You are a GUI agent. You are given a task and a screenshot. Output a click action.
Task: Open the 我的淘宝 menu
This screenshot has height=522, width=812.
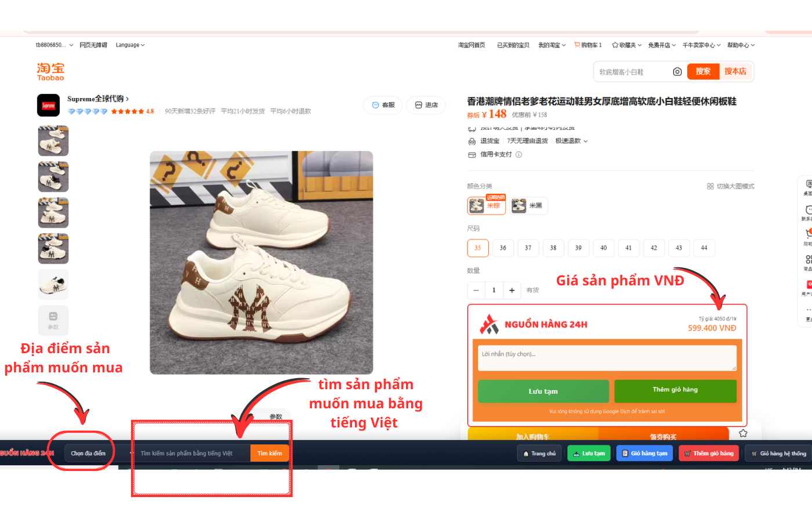[552, 45]
